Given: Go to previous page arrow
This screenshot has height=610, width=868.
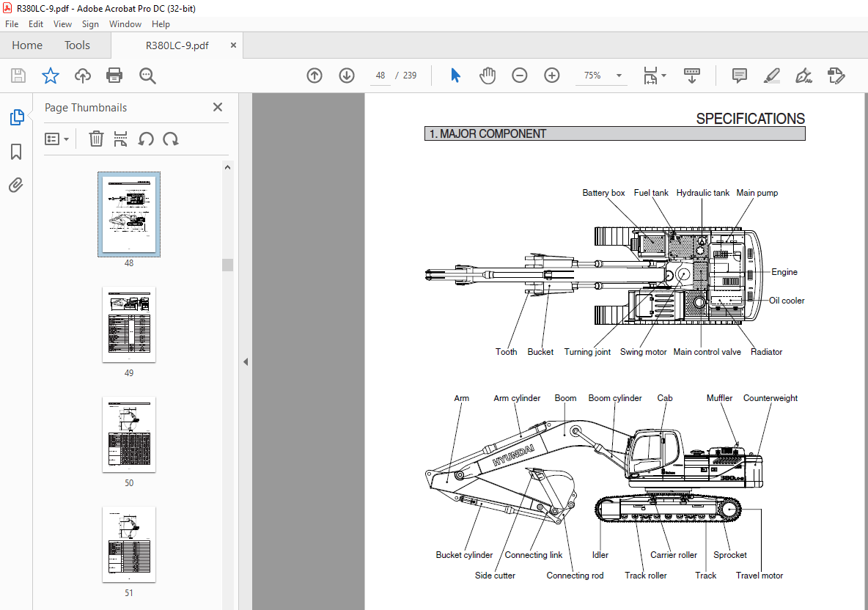Looking at the screenshot, I should [315, 76].
